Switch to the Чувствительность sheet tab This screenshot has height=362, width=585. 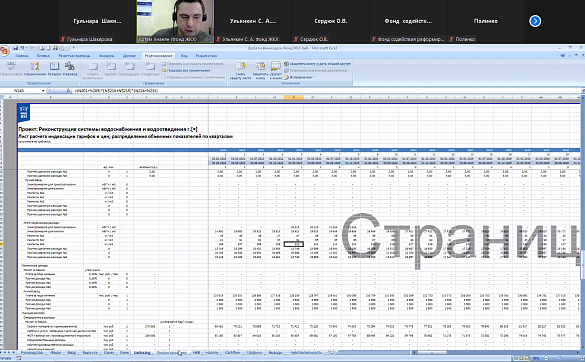(307, 352)
